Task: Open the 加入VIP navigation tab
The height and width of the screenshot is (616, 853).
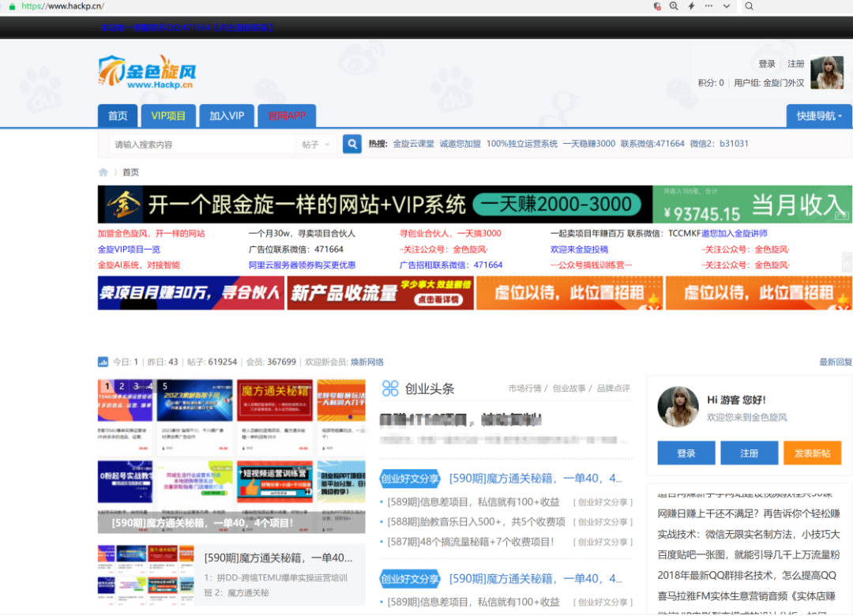Action: [x=227, y=115]
